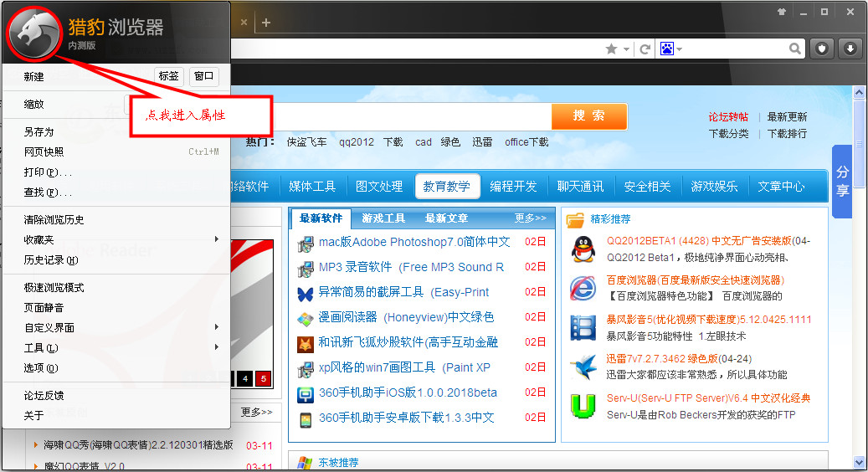The width and height of the screenshot is (868, 472).
Task: Select 文章中心 navigation tab
Action: 782,187
